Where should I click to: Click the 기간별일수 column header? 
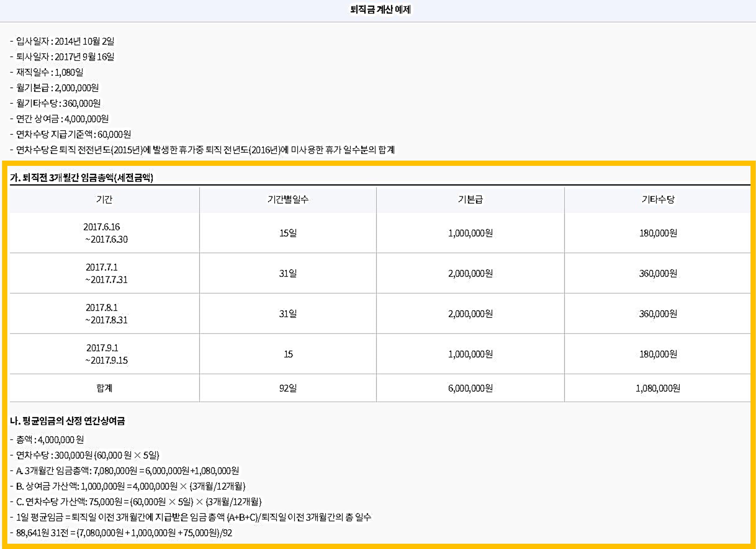click(x=288, y=199)
